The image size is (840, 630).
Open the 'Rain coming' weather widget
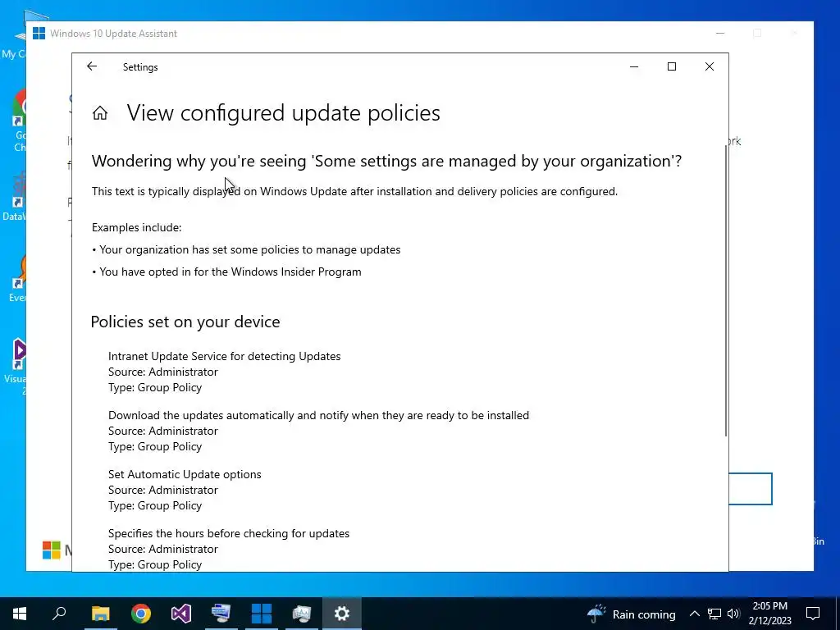pos(631,614)
